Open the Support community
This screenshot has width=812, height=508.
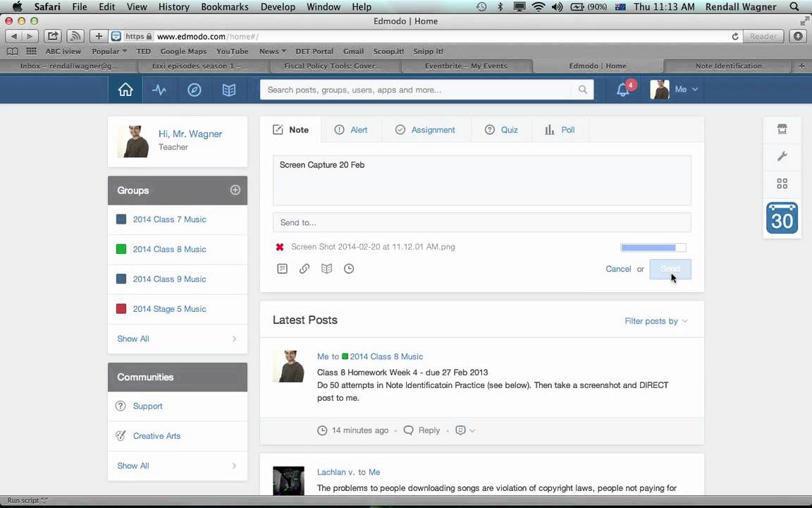pos(147,406)
